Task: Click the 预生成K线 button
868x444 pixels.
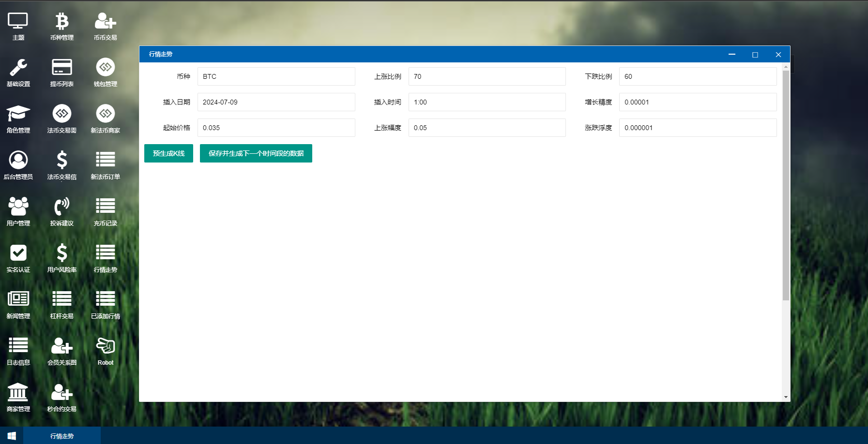Action: [x=168, y=153]
